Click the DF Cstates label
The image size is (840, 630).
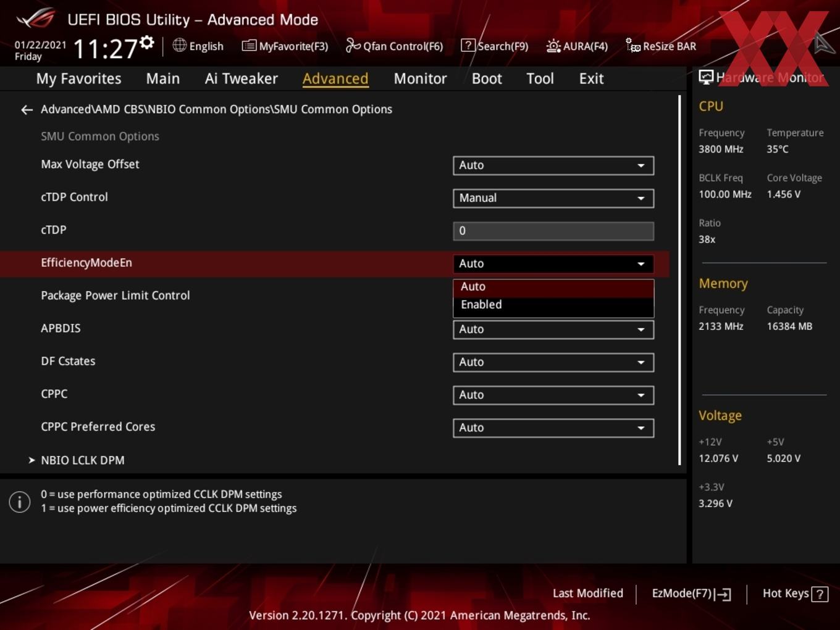click(x=68, y=361)
